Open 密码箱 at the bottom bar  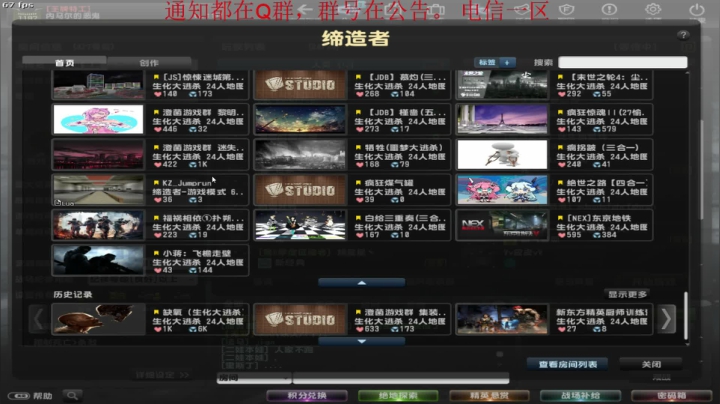[x=672, y=395]
